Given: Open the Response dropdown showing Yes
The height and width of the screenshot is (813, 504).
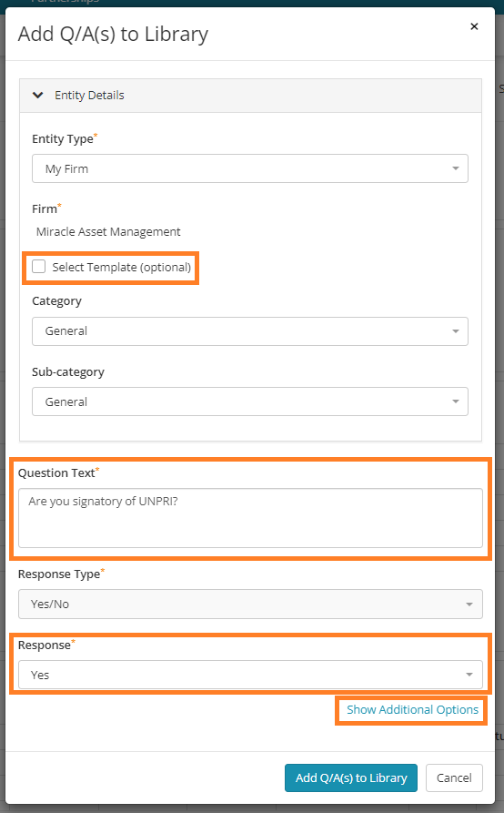Looking at the screenshot, I should (251, 675).
